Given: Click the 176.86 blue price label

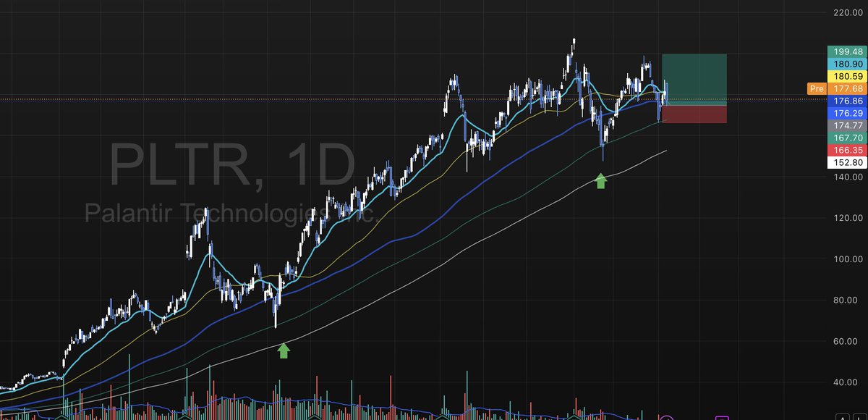Looking at the screenshot, I should (x=846, y=101).
